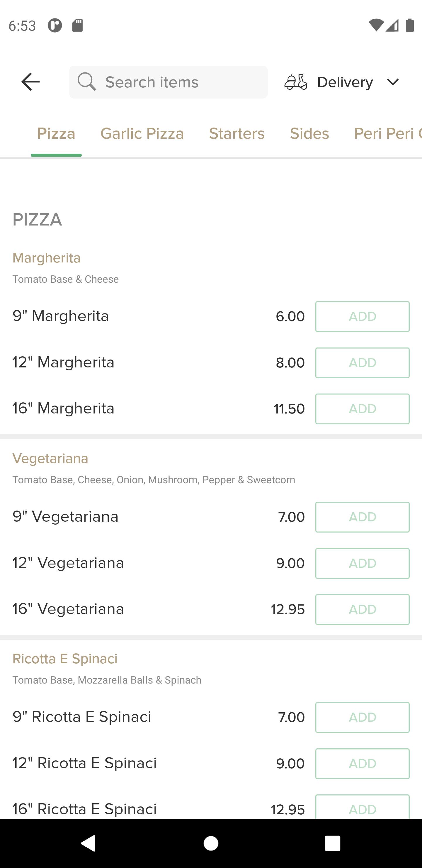Tap the back arrow icon

[31, 82]
